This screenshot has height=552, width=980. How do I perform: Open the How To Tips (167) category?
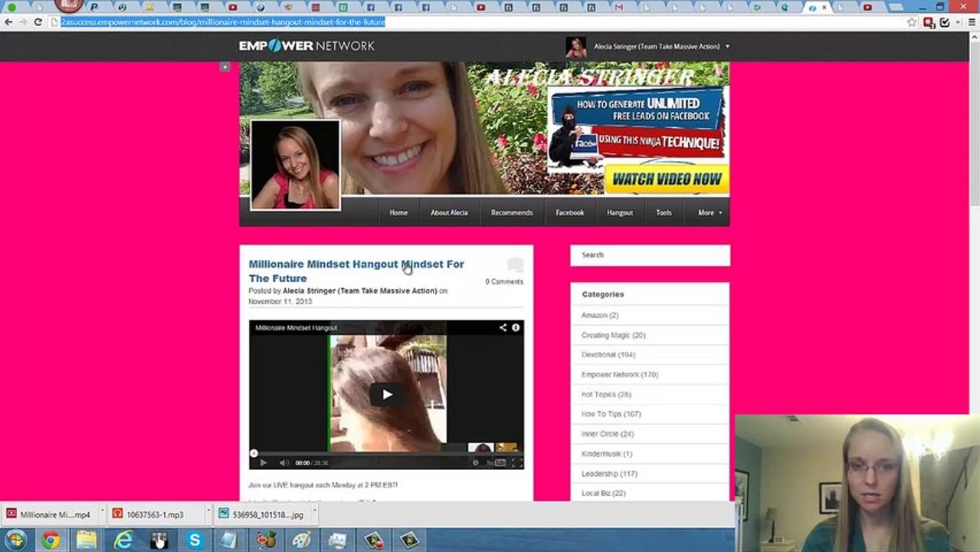[x=611, y=414]
